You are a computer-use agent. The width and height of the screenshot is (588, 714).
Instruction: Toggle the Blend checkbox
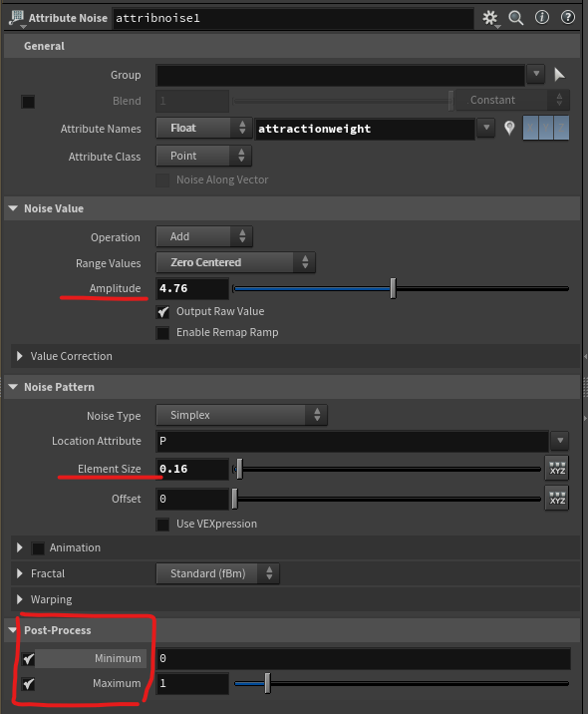pyautogui.click(x=28, y=101)
